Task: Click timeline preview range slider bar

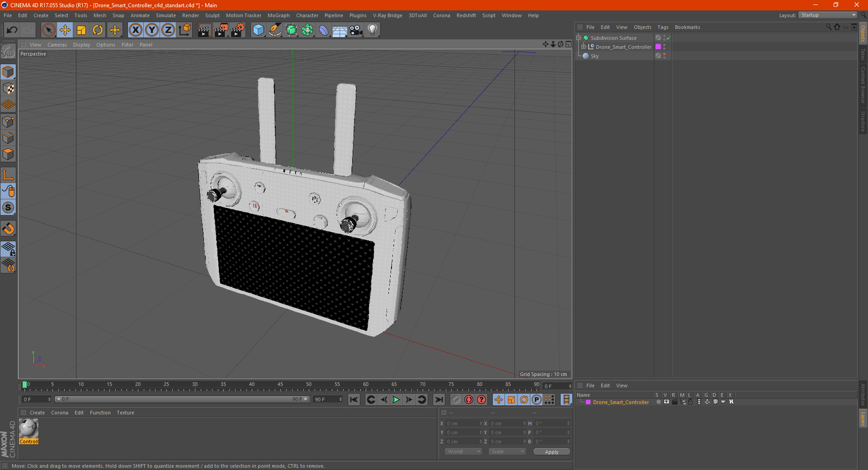Action: 182,399
